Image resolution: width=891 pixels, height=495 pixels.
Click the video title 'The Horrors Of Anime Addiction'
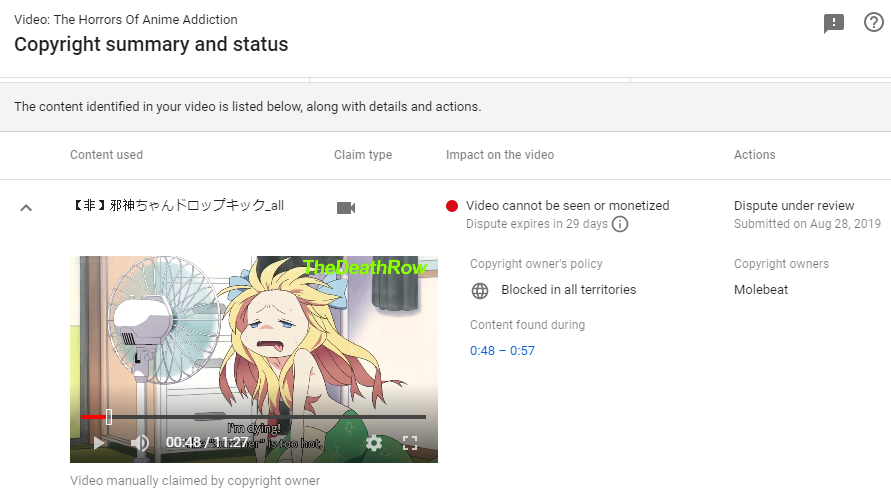[x=145, y=19]
